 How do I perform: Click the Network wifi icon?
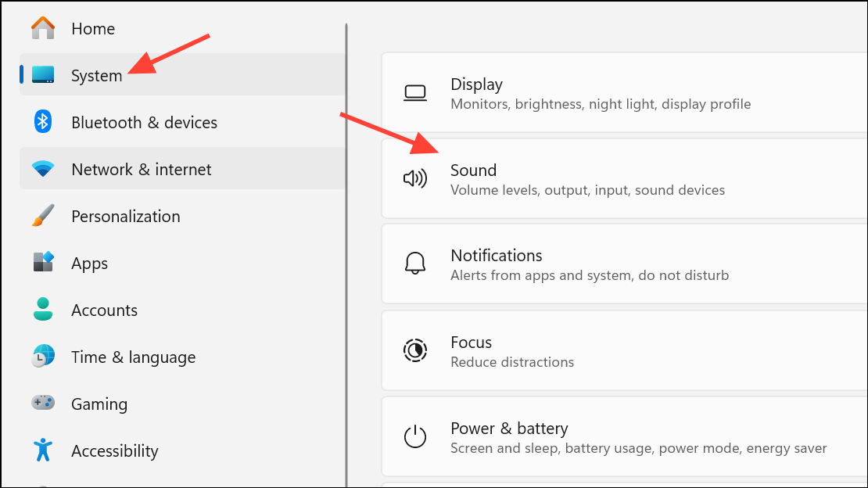tap(43, 168)
